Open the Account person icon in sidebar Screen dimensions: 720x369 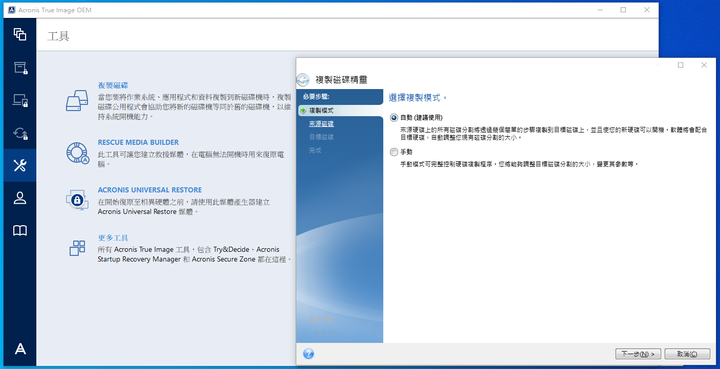[x=20, y=198]
